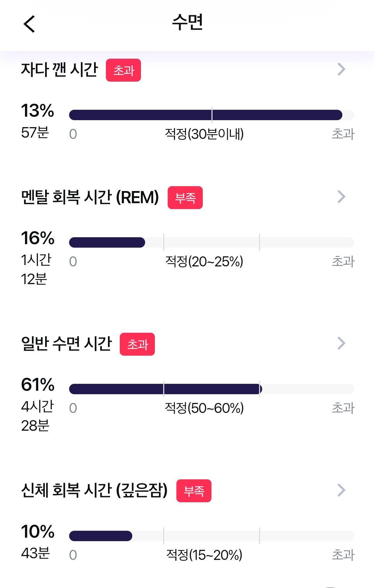Click the REM 16% progress bar
375x588 pixels.
tap(211, 242)
